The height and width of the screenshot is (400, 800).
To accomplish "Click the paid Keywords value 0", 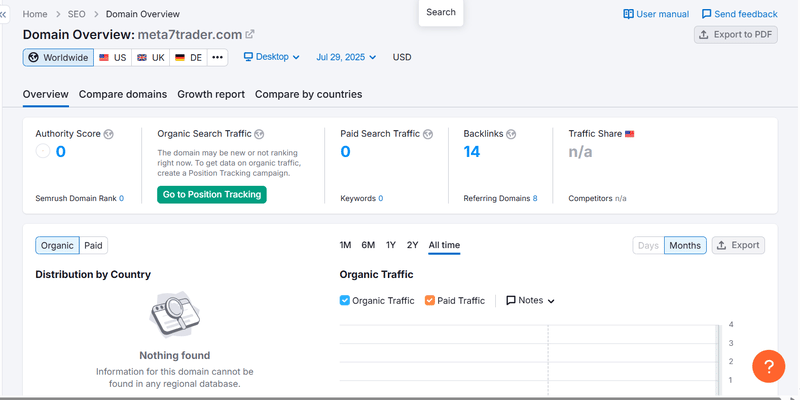I will click(x=381, y=198).
